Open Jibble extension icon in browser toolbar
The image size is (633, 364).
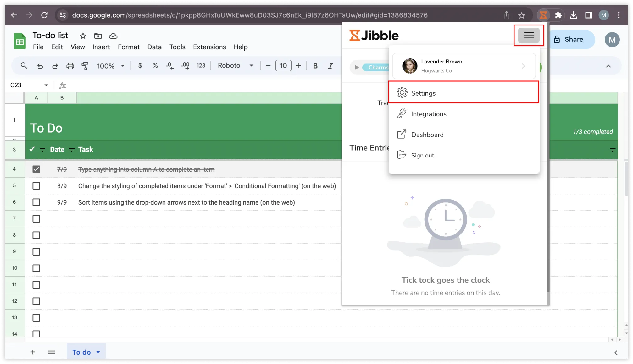pos(543,15)
